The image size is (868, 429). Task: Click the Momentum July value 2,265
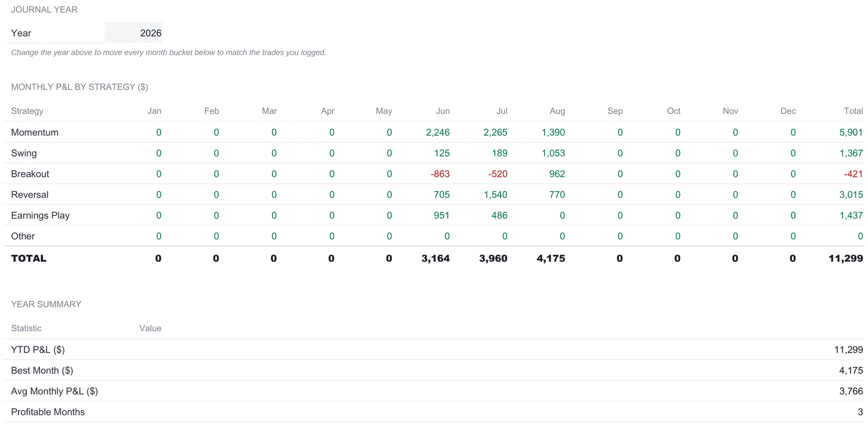click(495, 132)
